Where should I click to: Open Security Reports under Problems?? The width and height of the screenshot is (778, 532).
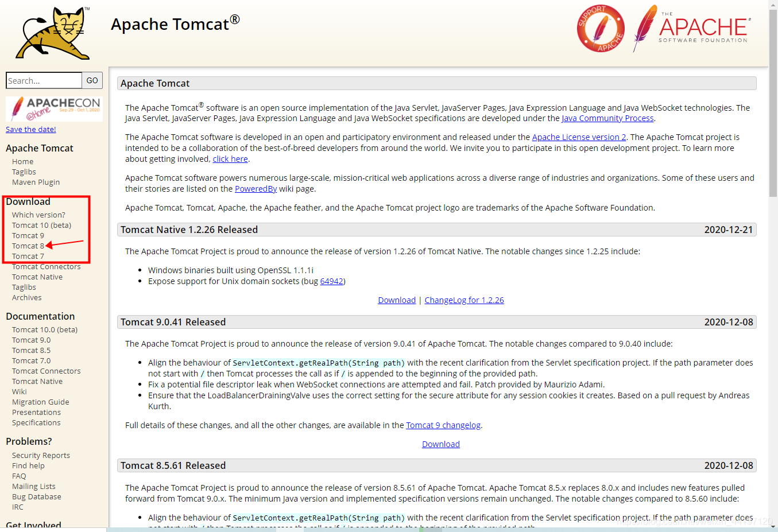pyautogui.click(x=41, y=456)
